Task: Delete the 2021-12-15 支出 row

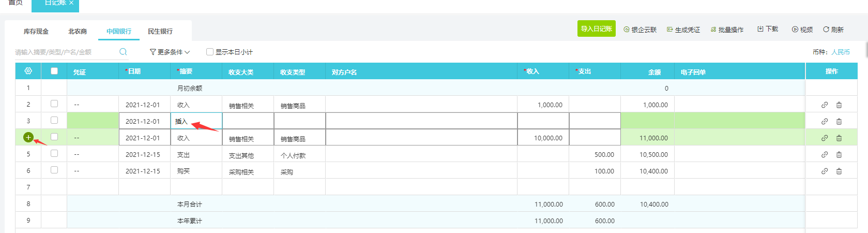Action: pos(839,155)
